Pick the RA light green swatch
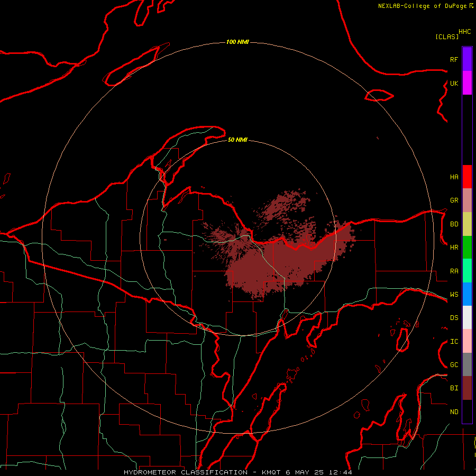476x476 pixels. tap(467, 271)
